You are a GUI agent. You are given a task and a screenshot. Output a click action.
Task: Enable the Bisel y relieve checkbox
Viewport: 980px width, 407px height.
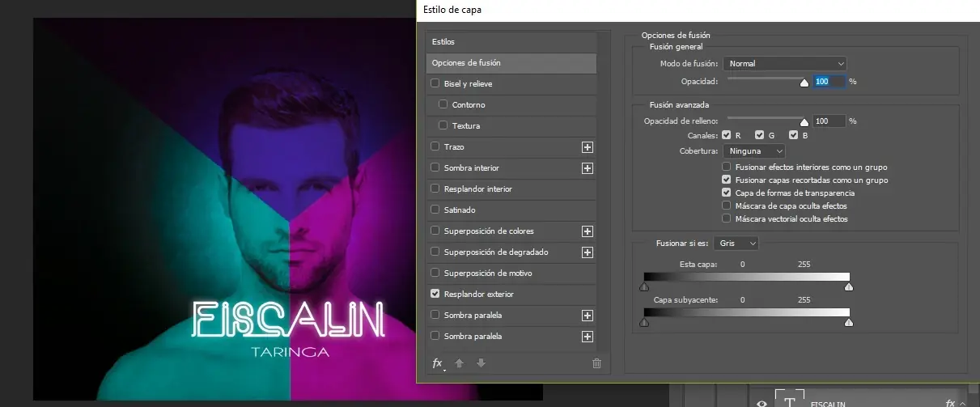coord(435,83)
